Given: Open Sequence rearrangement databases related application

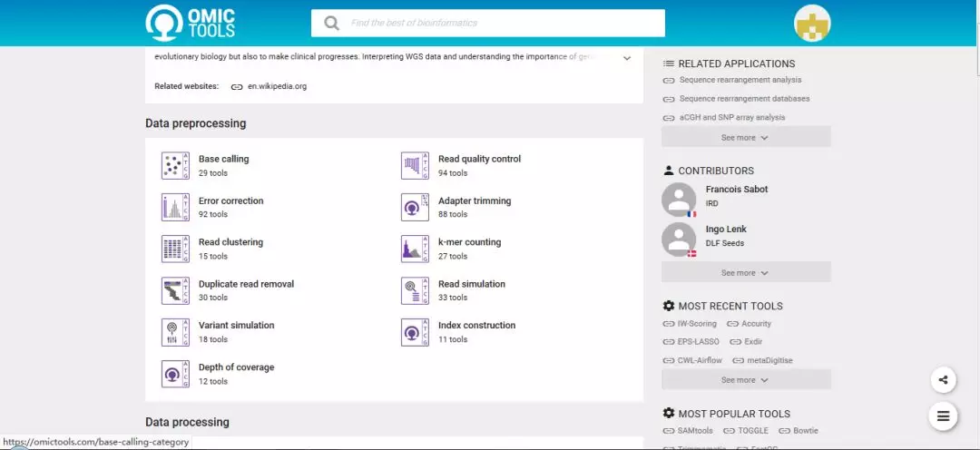Looking at the screenshot, I should tap(744, 99).
